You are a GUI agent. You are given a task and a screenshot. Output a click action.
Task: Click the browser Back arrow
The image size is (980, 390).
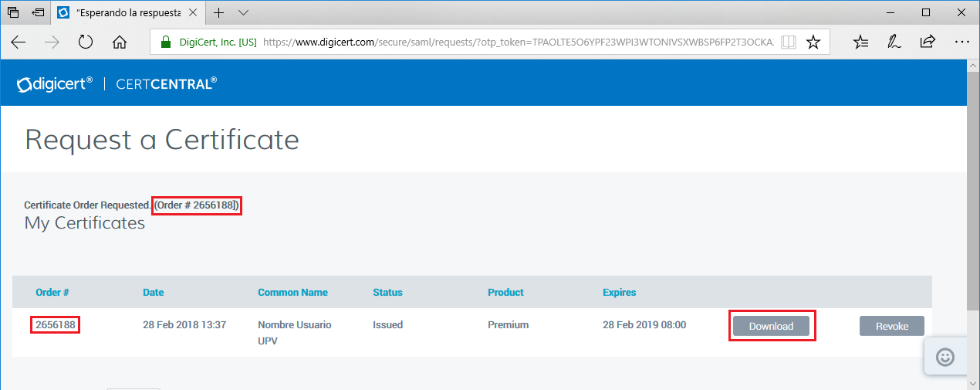19,42
